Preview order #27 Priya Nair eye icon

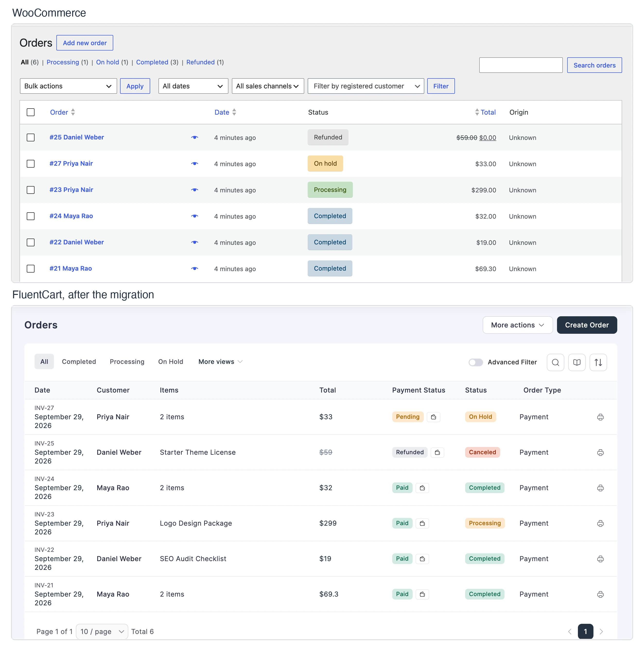point(195,164)
